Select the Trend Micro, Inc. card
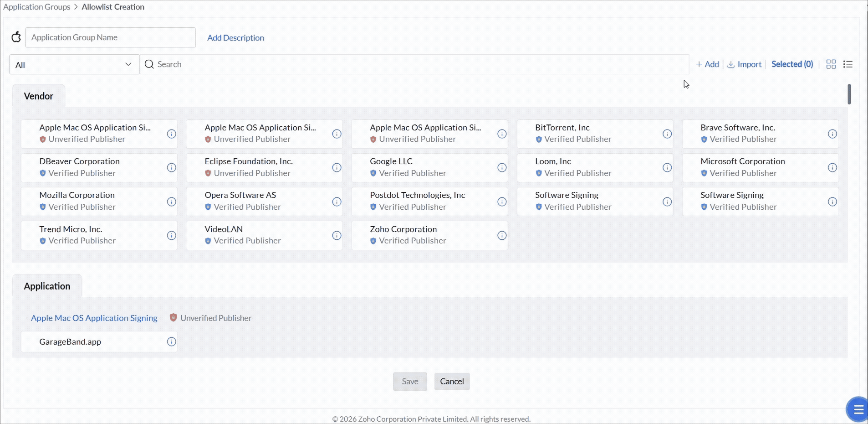Screen dimensions: 868x424 click(x=99, y=235)
